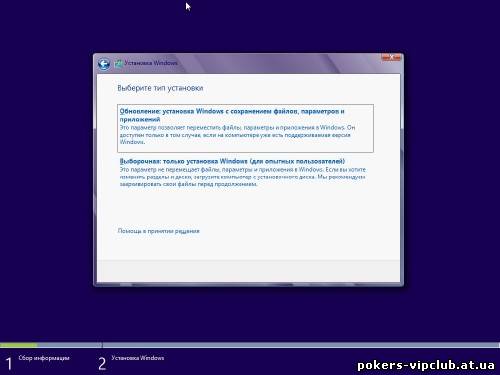500x375 pixels.
Task: Close the Windows Setup dialog
Action: [x=391, y=57]
